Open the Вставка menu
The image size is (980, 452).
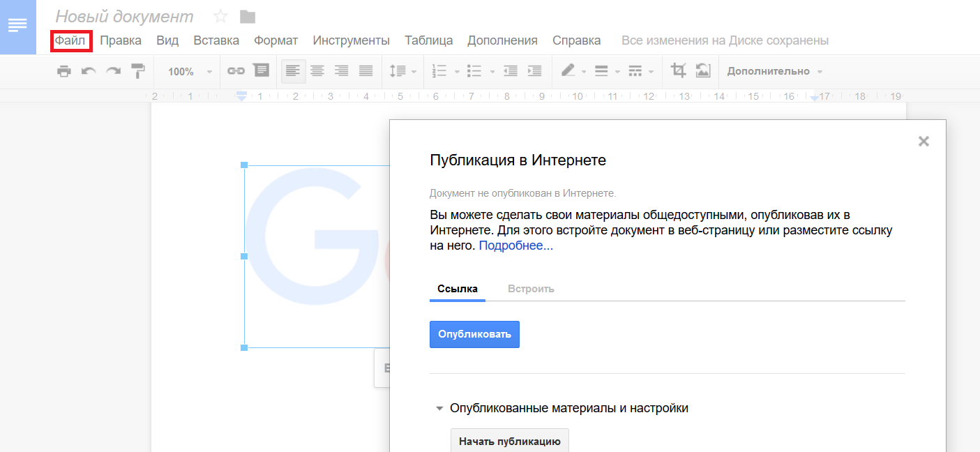pos(216,40)
